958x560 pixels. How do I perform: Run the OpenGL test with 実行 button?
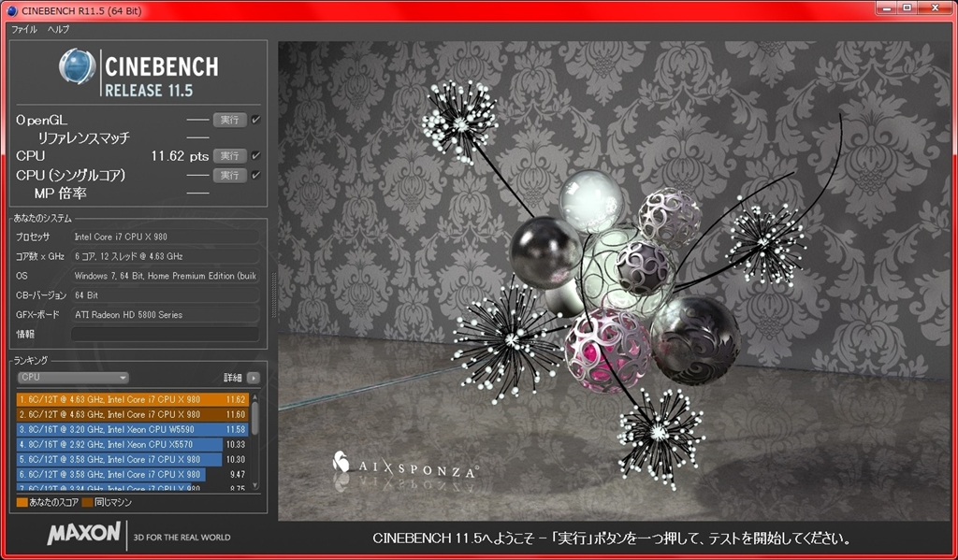230,120
